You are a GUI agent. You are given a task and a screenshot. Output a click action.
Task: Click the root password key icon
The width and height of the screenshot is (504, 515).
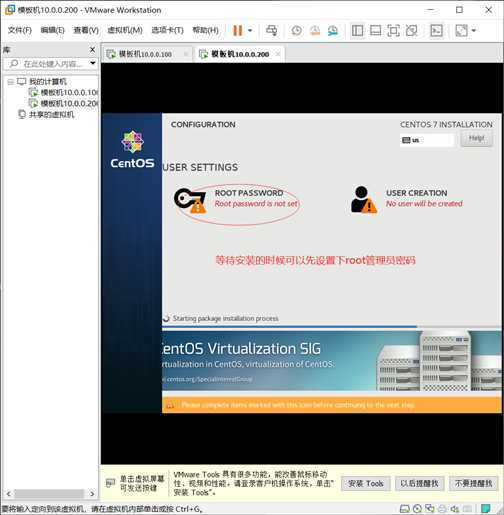tap(190, 200)
